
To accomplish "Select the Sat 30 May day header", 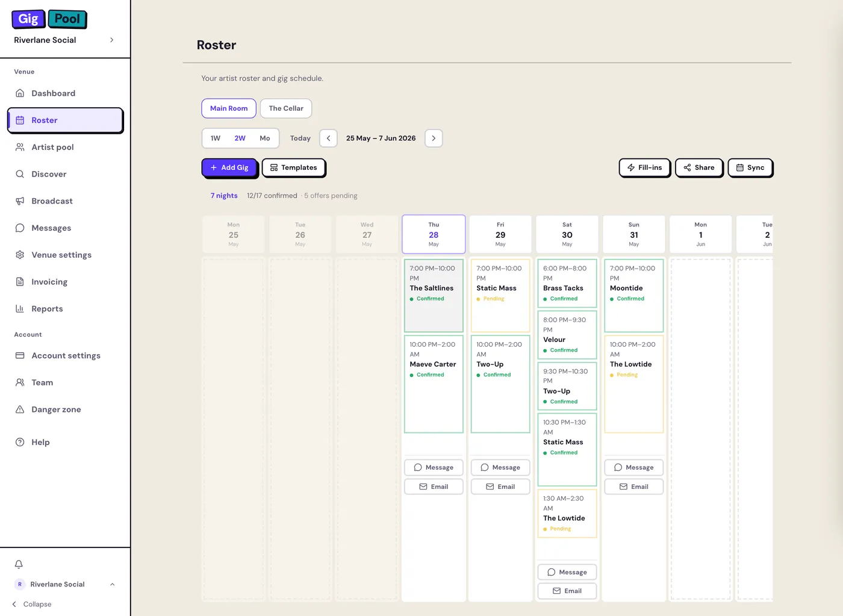I will 567,234.
